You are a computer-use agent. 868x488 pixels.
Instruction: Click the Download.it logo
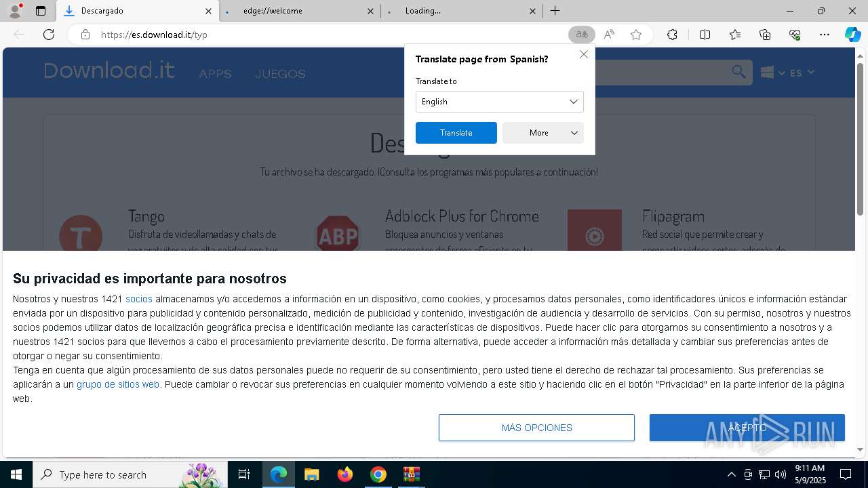(x=109, y=70)
